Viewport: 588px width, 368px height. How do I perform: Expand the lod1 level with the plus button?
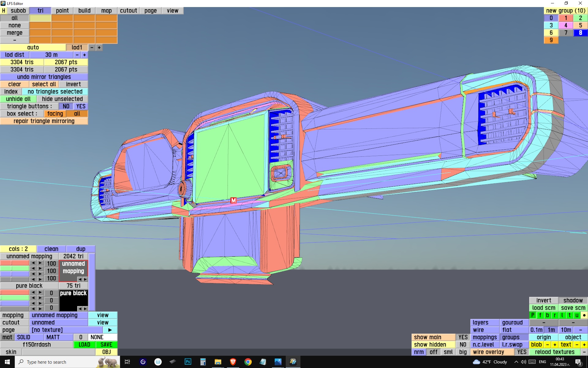point(99,48)
